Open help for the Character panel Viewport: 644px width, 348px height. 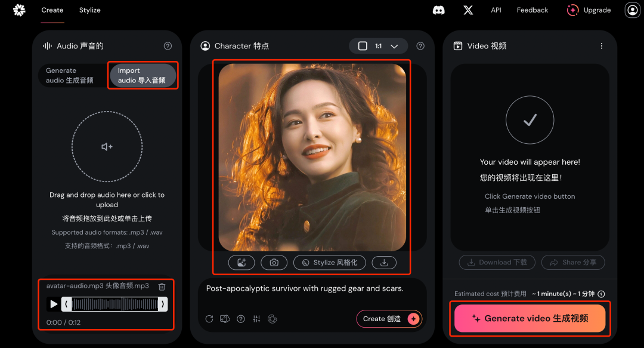(x=420, y=46)
